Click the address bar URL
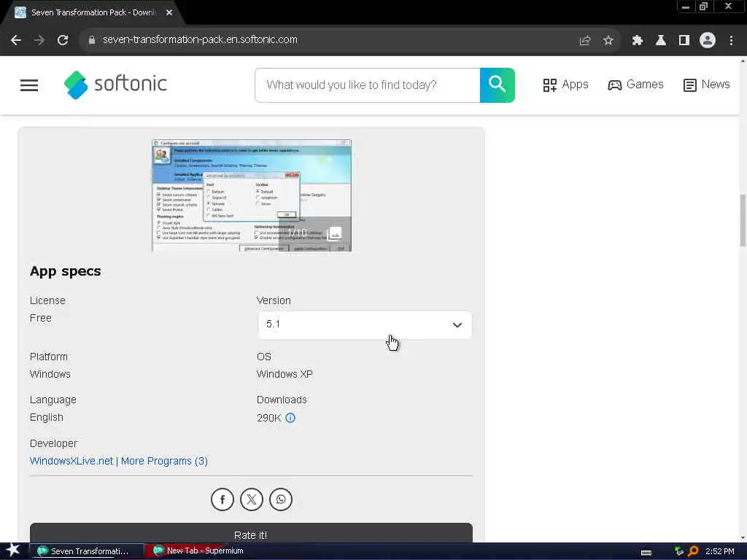This screenshot has width=747, height=560. pos(200,39)
